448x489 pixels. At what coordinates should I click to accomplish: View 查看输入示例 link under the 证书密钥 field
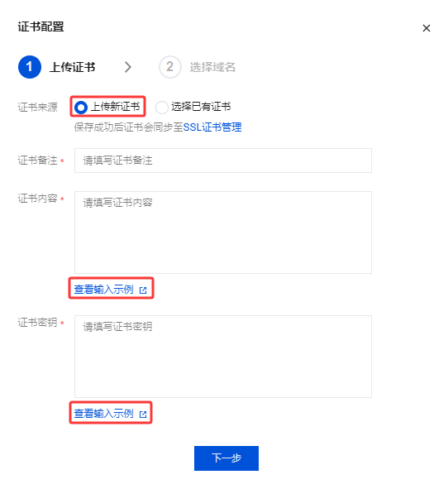pos(104,414)
